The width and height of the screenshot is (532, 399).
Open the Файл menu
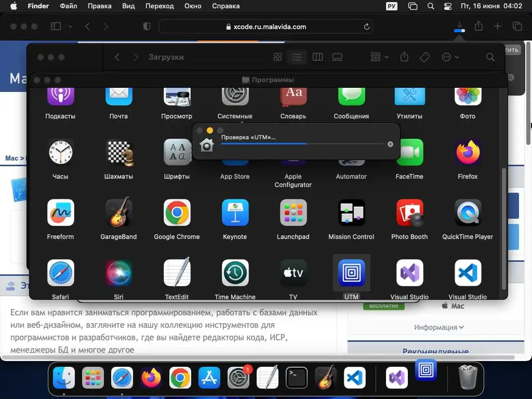click(68, 6)
